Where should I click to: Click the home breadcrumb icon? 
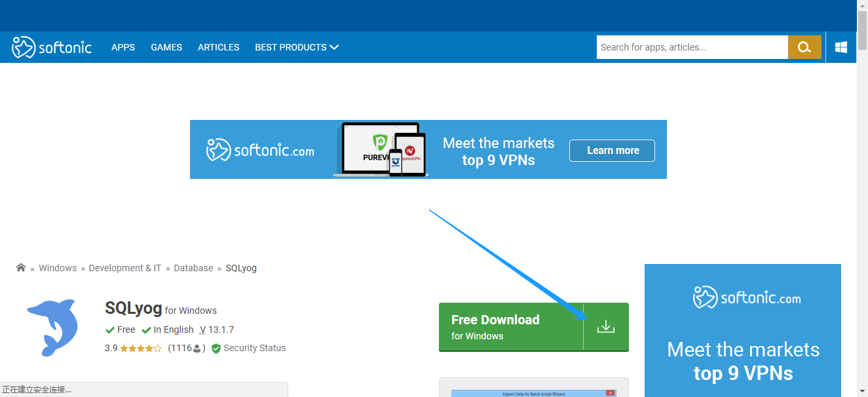pyautogui.click(x=21, y=267)
